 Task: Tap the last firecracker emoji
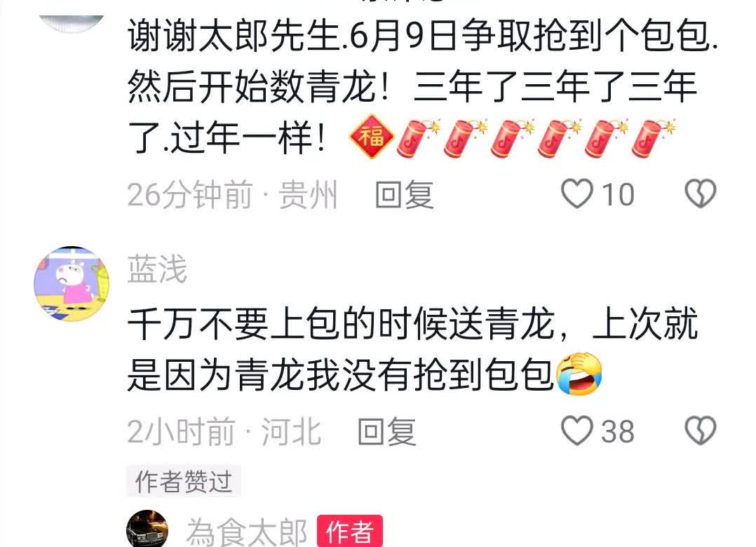tap(654, 138)
